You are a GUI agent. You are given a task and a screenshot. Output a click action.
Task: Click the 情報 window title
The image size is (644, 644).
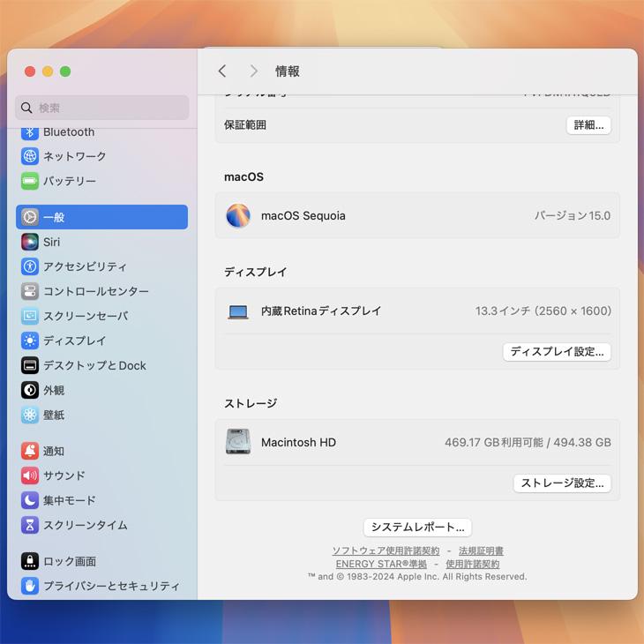[287, 71]
